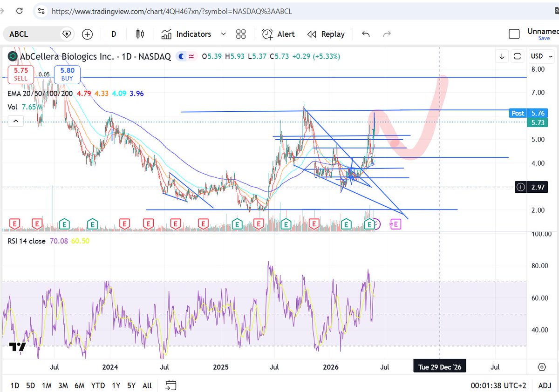Set the range to All
The height and width of the screenshot is (392, 559).
147,385
